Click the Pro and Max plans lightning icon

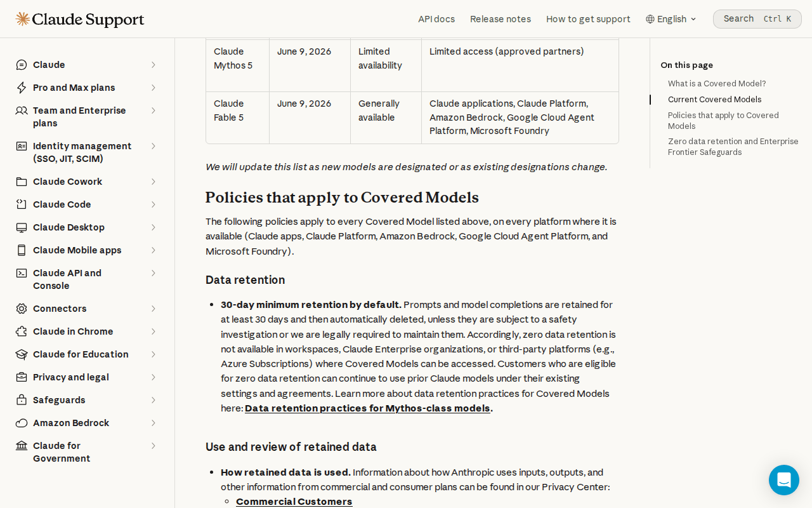[x=22, y=88]
